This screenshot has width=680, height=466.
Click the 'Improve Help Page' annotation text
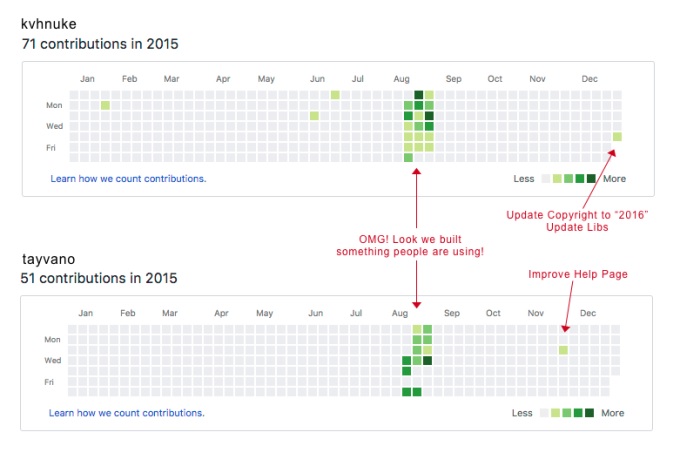point(578,274)
